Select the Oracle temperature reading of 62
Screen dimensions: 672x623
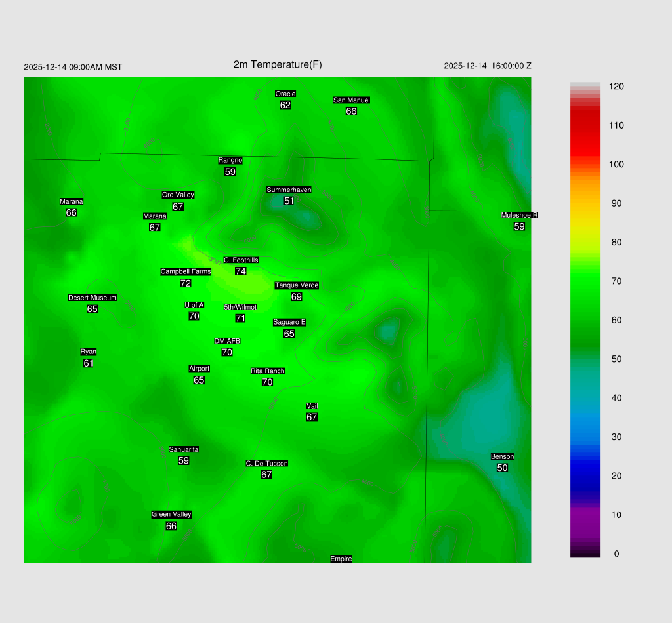tap(285, 105)
